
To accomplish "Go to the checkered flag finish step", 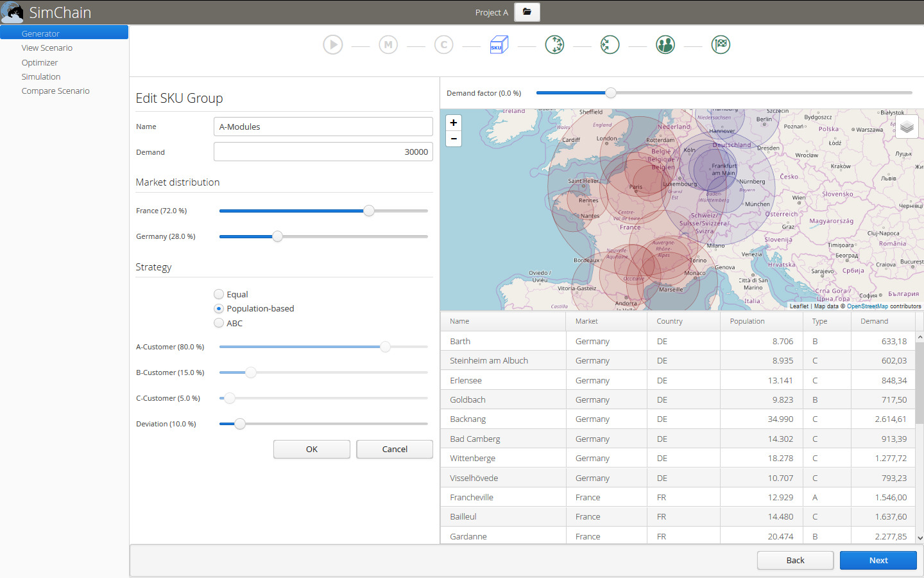I will [x=721, y=45].
